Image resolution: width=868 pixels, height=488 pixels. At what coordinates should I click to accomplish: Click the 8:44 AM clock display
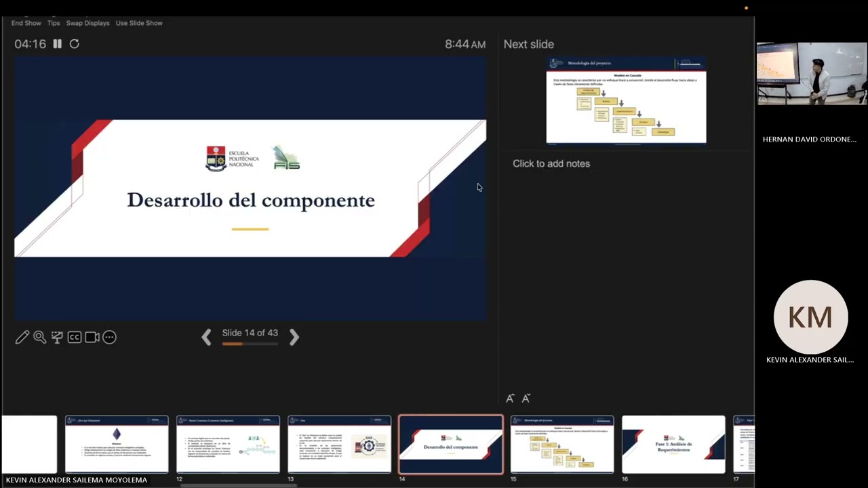pos(465,44)
